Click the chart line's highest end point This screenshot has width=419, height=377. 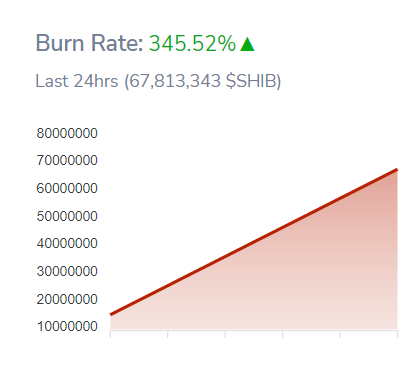397,170
